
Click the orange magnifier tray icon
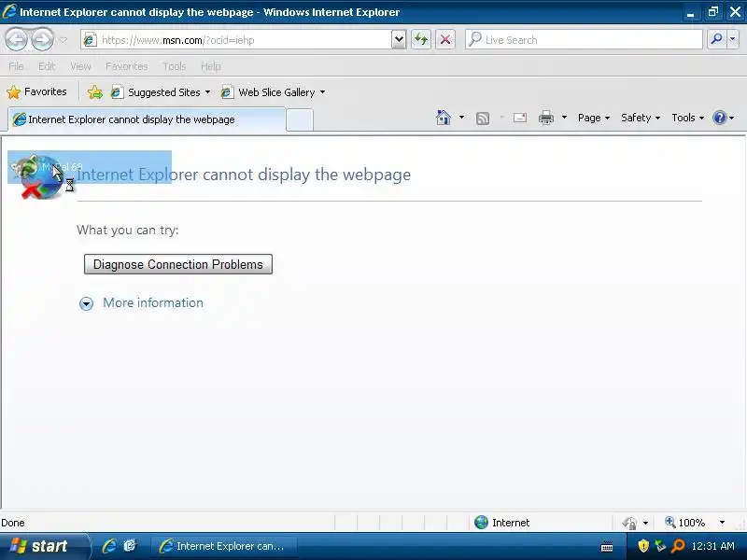click(x=678, y=546)
